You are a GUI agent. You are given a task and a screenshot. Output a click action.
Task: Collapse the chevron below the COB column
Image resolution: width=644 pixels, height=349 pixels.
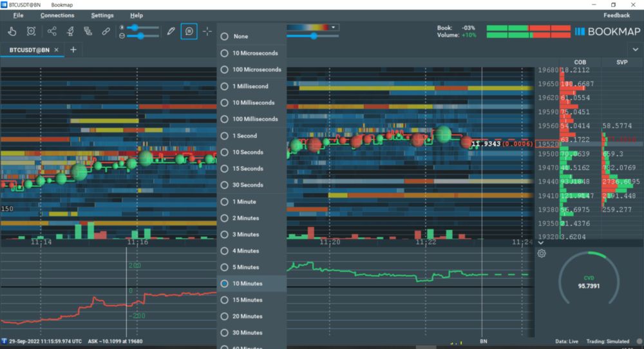pyautogui.click(x=541, y=243)
